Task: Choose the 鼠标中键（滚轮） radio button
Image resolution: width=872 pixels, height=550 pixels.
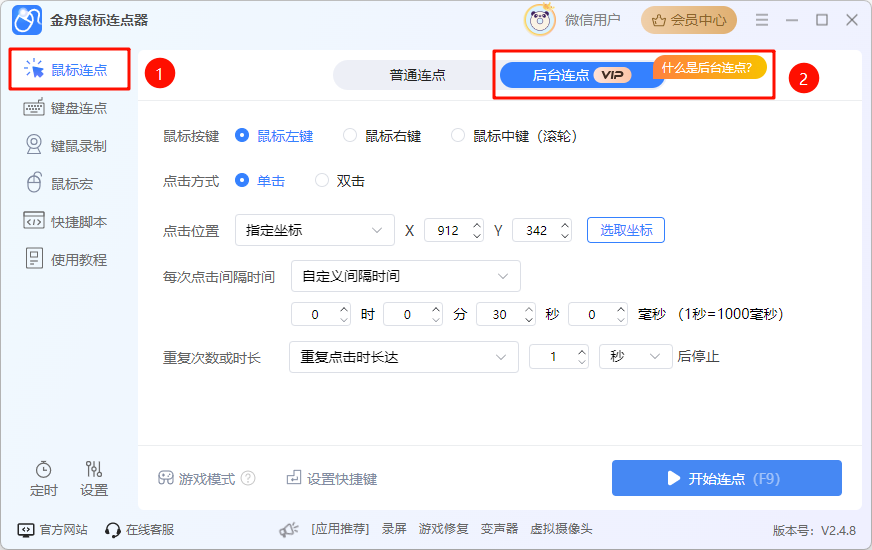Action: pos(458,135)
